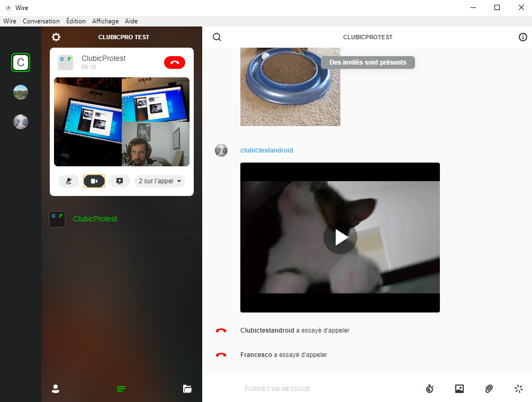Open the contacts people icon

coord(56,389)
